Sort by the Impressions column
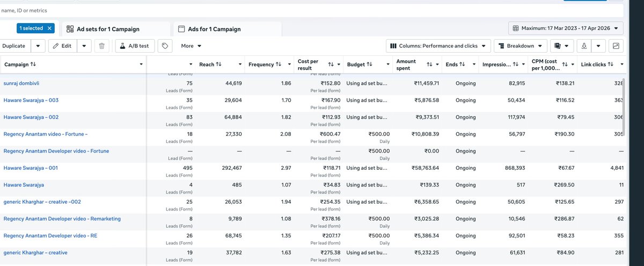644x266 pixels. [x=516, y=64]
